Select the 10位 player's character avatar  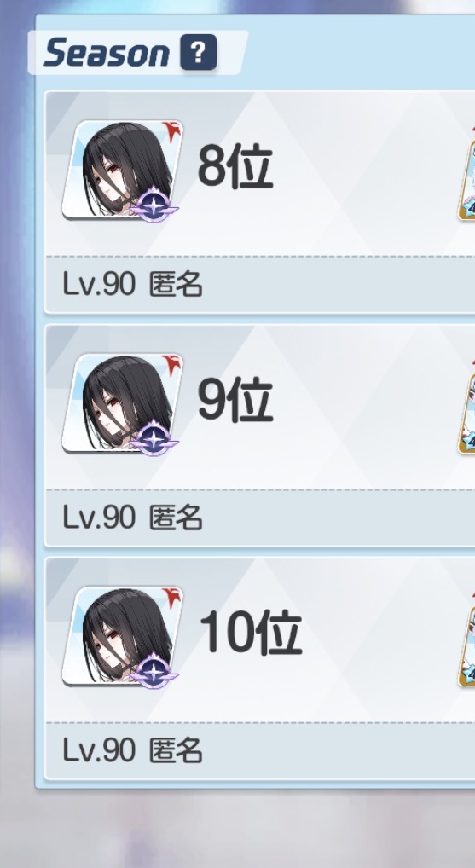122,637
